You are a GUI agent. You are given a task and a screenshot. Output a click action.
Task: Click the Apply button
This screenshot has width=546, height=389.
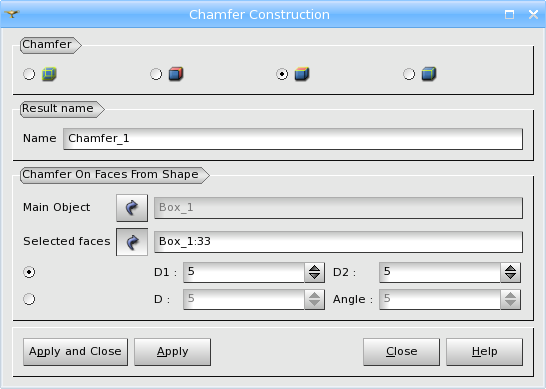pos(172,352)
